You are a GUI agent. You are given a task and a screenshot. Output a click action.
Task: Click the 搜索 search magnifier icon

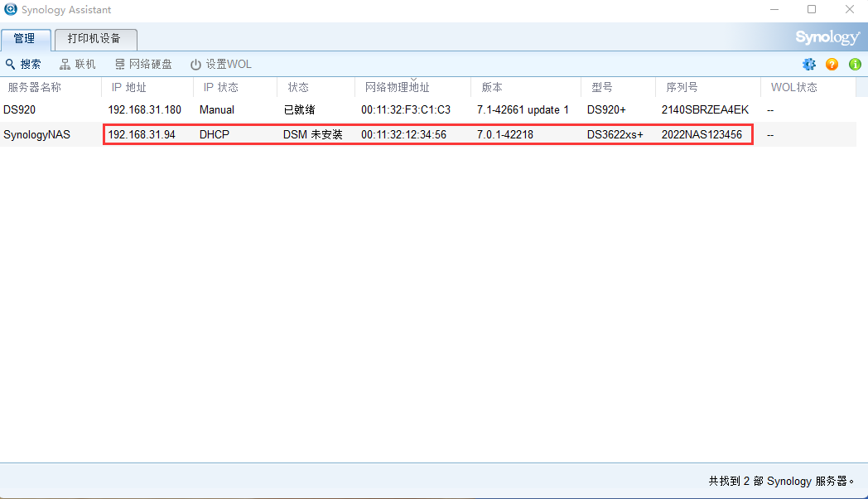(11, 65)
